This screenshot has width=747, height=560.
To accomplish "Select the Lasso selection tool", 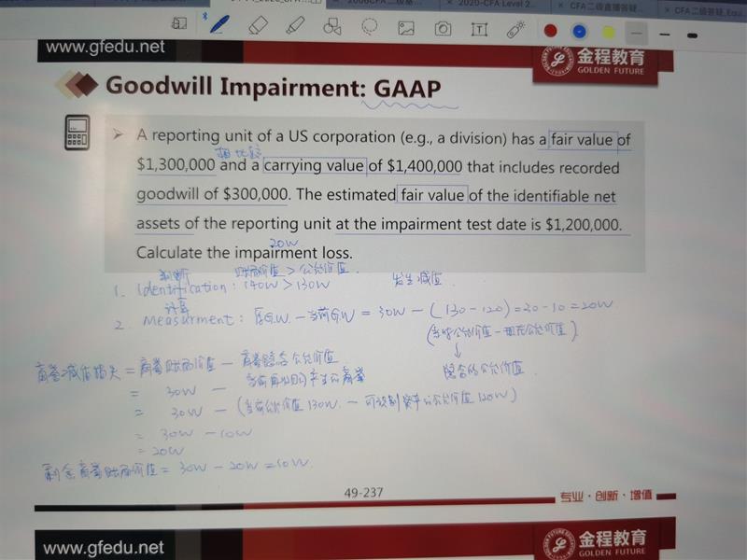I will pyautogui.click(x=369, y=27).
